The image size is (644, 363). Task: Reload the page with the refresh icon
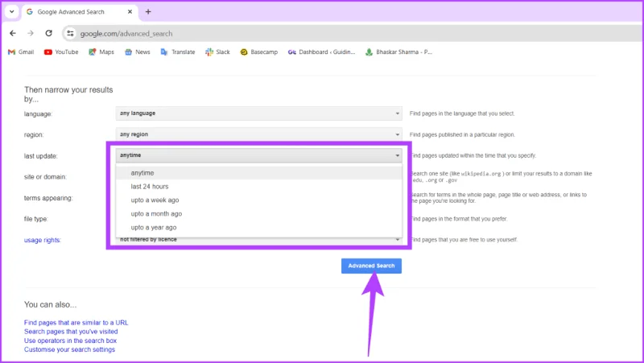[x=48, y=33]
